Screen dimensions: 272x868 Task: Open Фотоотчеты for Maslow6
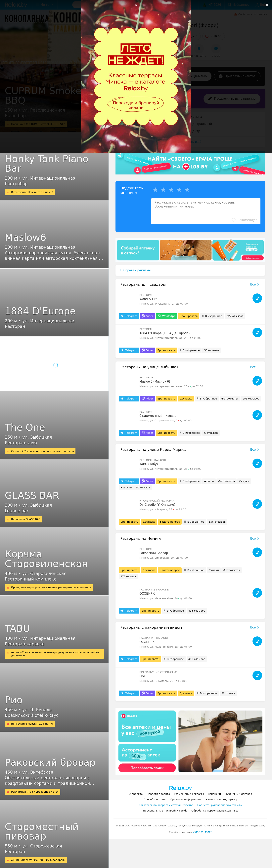pyautogui.click(x=230, y=399)
